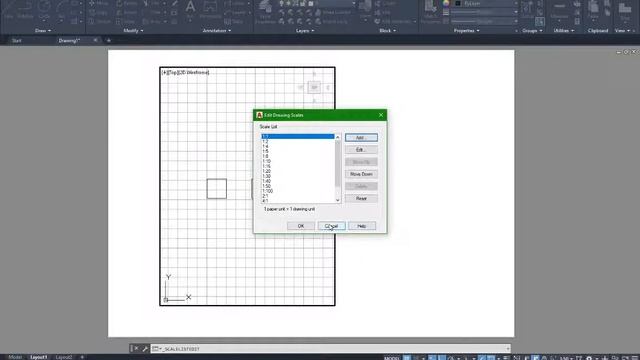Select the 1:30 scale in the list

298,176
